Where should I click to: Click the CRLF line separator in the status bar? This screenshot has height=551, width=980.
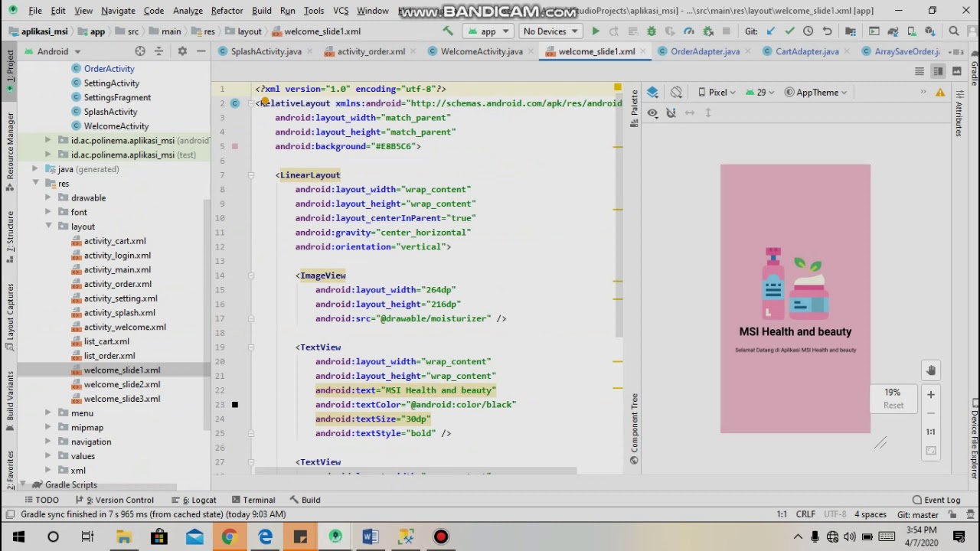[x=805, y=514]
